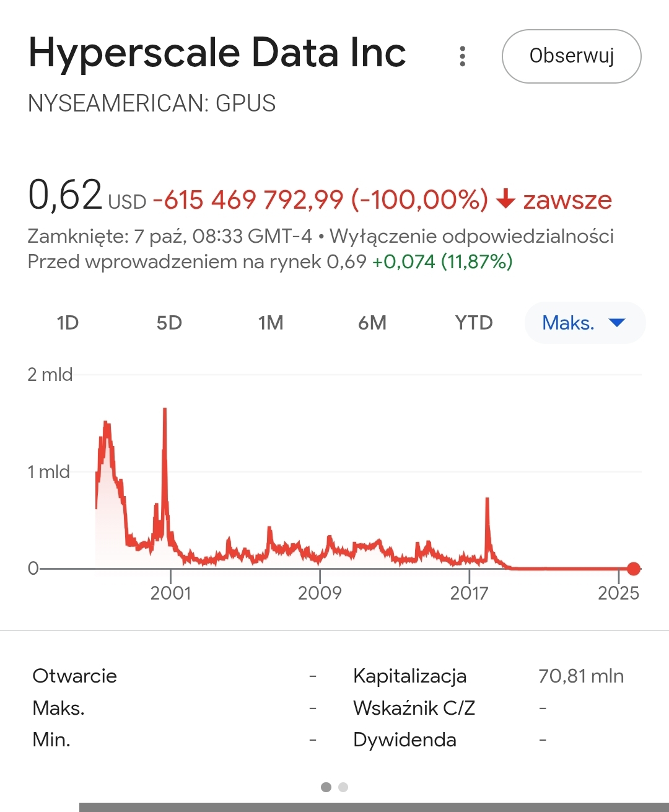Switch chart to 1M range
The height and width of the screenshot is (812, 669).
[271, 323]
